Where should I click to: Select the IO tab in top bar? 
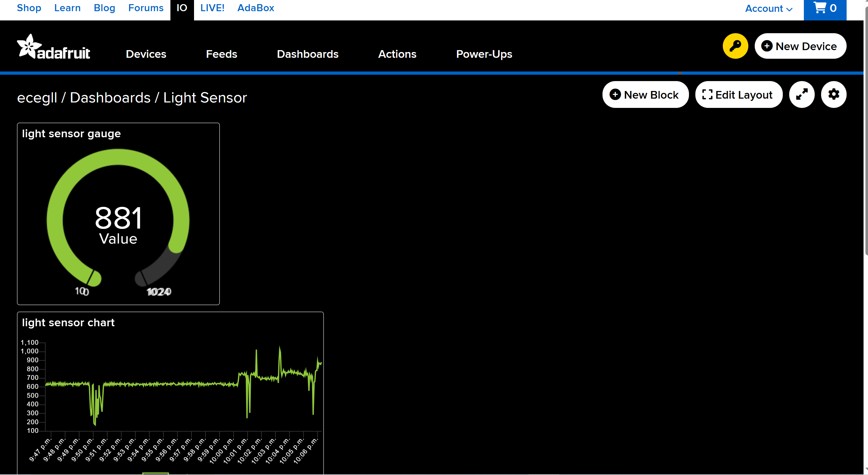click(182, 8)
